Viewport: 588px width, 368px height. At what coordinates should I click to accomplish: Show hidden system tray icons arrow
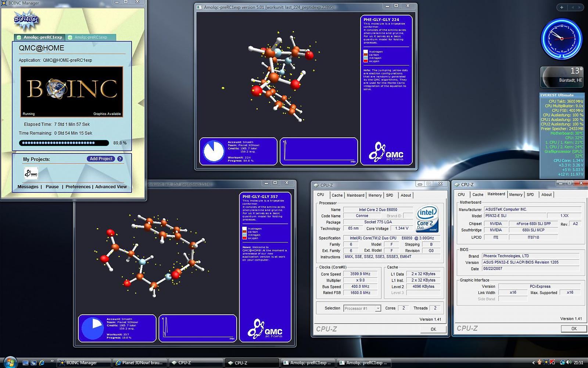(x=533, y=362)
